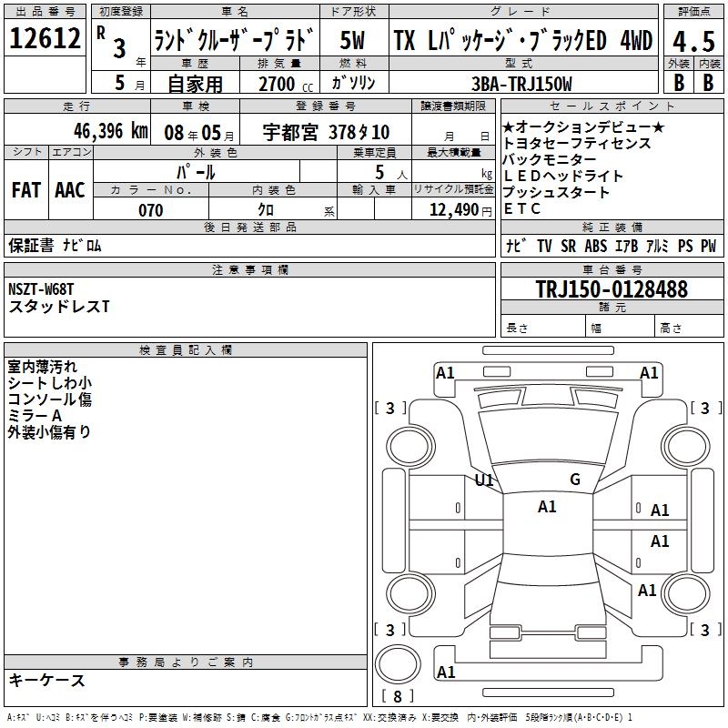Image resolution: width=728 pixels, height=728 pixels.
Task: Select the セールスポイント header
Action: click(x=612, y=106)
